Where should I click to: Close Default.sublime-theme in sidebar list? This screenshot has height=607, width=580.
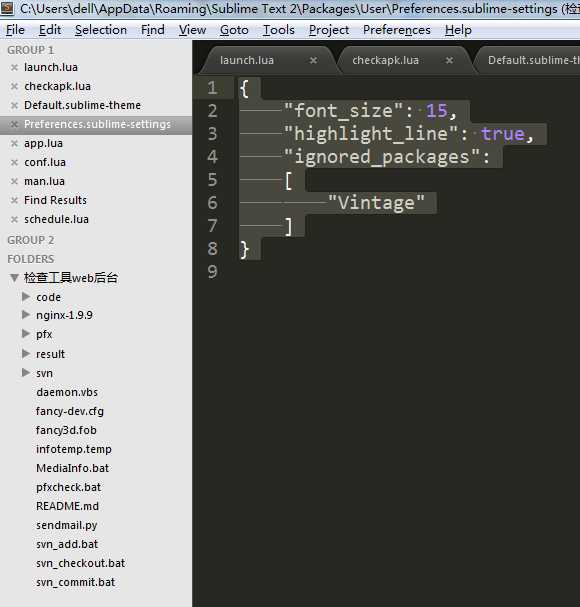14,105
